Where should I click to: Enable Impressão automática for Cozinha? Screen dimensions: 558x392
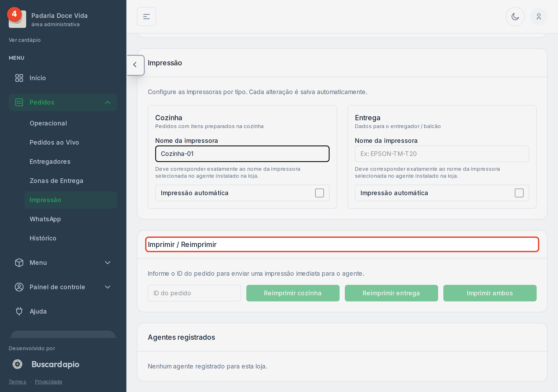319,193
